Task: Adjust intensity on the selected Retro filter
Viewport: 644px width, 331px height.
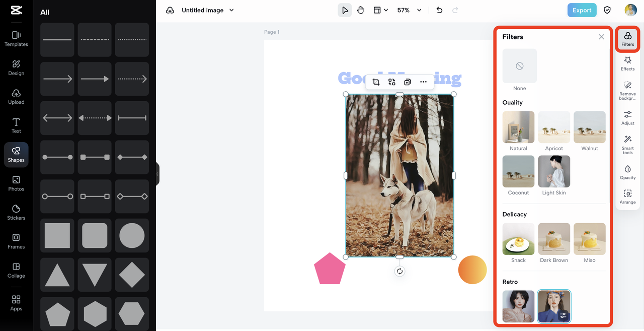Action: pyautogui.click(x=563, y=315)
